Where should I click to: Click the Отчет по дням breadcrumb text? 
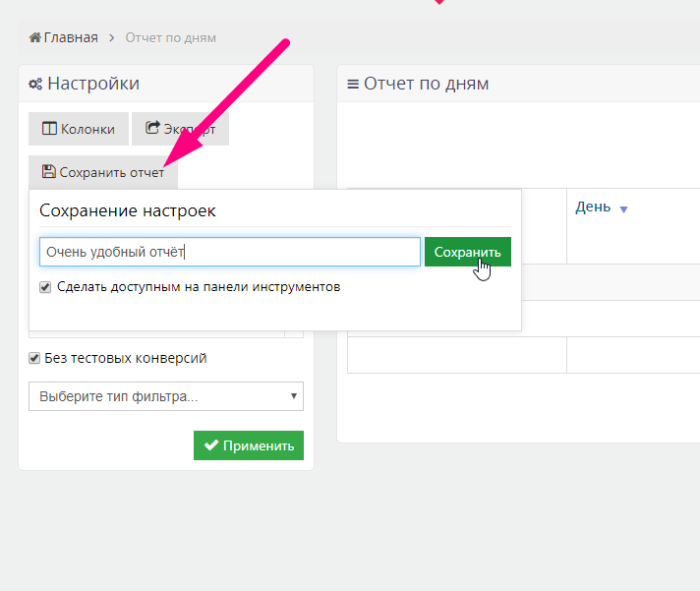(170, 38)
